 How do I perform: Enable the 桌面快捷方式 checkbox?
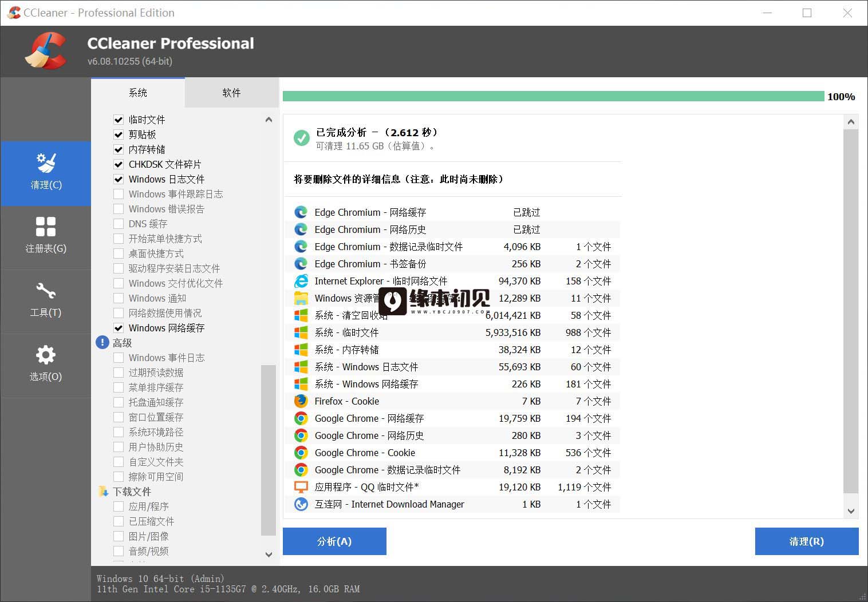coord(119,254)
